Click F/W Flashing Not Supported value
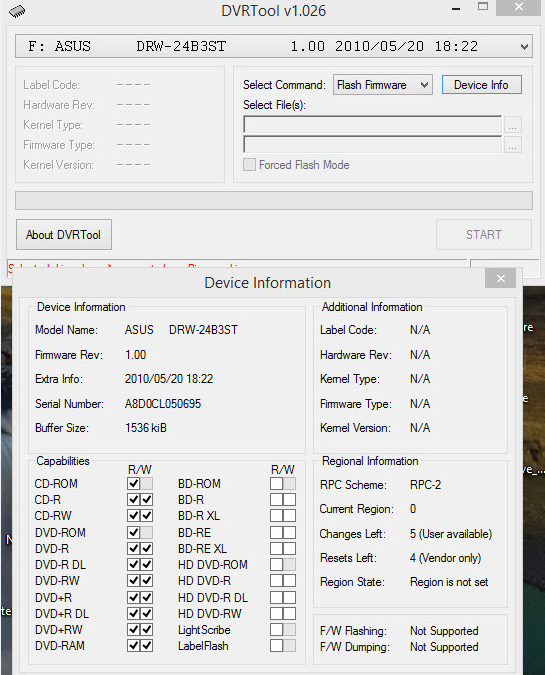Screen dimensions: 545x675 444,631
